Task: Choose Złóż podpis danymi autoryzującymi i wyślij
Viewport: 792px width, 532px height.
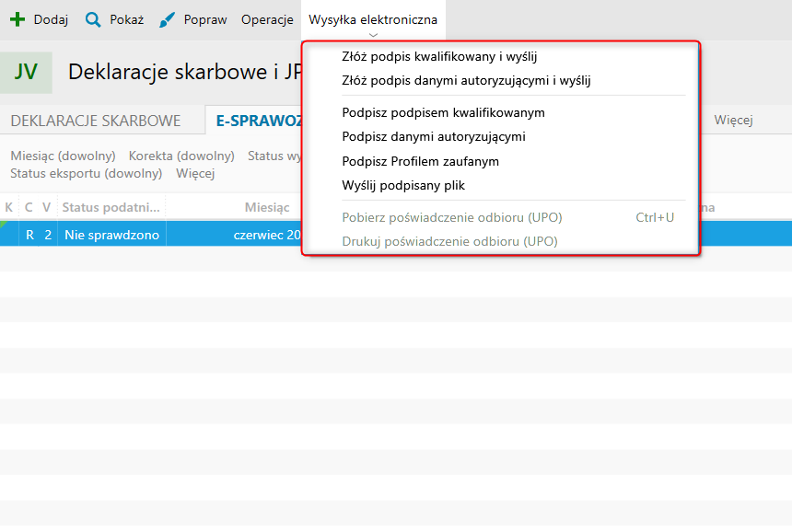Action: (466, 81)
